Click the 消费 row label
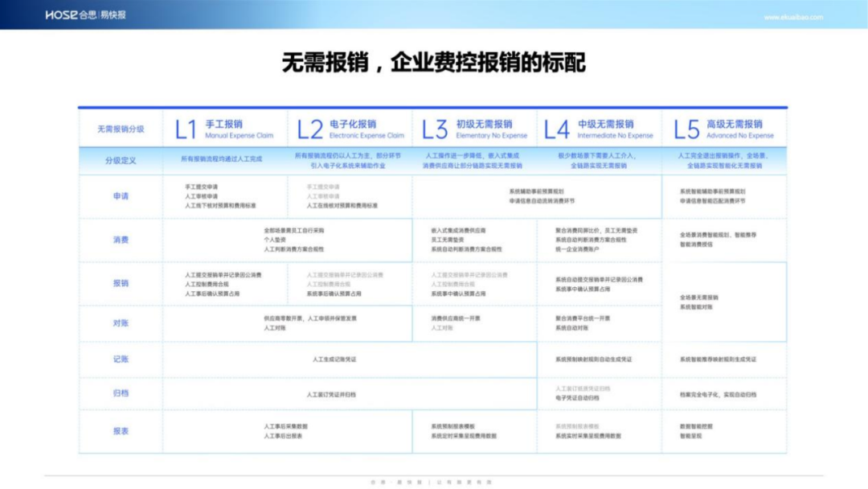The width and height of the screenshot is (868, 489). click(121, 240)
